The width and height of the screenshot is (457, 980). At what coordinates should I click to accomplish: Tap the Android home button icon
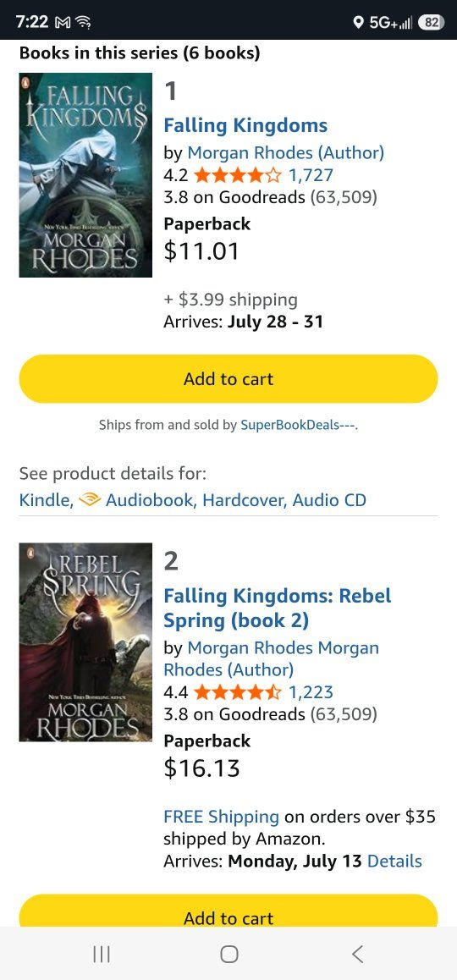pos(228,954)
